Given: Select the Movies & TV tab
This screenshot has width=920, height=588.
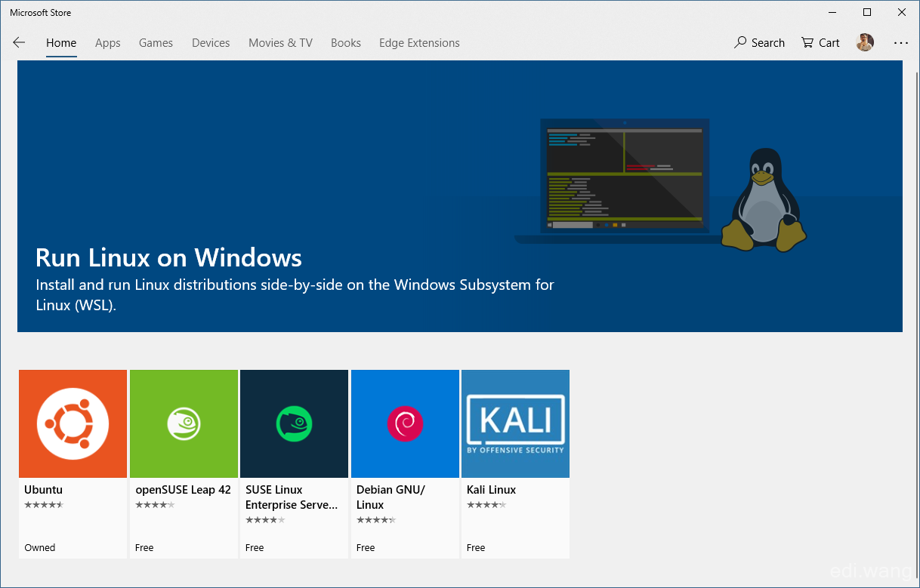Looking at the screenshot, I should click(280, 43).
